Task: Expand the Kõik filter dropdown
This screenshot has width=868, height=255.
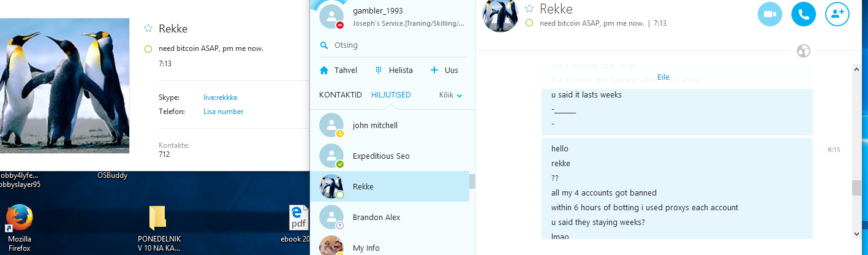Action: point(451,95)
